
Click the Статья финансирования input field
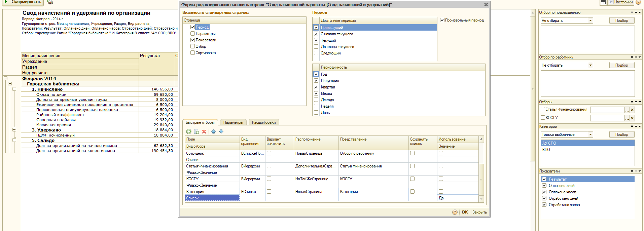[x=607, y=110]
